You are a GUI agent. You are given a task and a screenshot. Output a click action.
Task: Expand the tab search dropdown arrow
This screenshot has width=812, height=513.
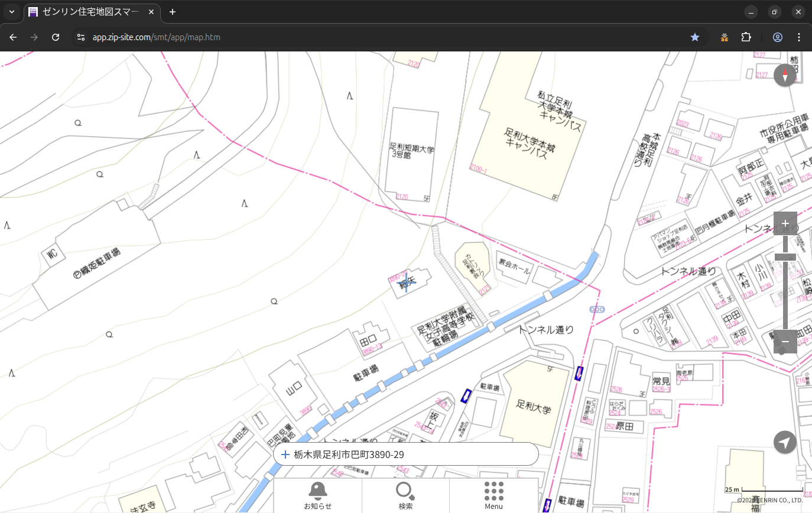pyautogui.click(x=12, y=12)
